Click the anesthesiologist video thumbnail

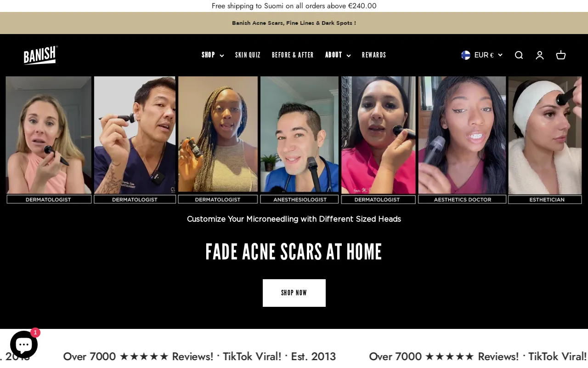300,140
